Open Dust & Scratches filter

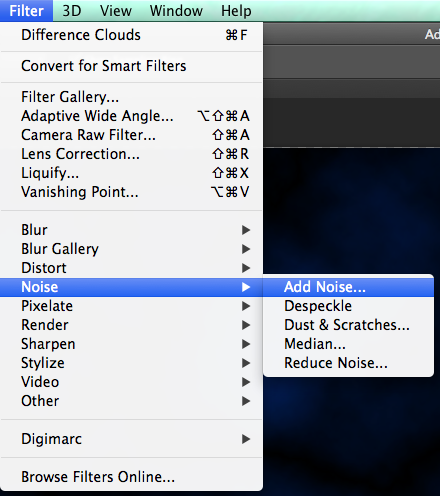point(348,325)
